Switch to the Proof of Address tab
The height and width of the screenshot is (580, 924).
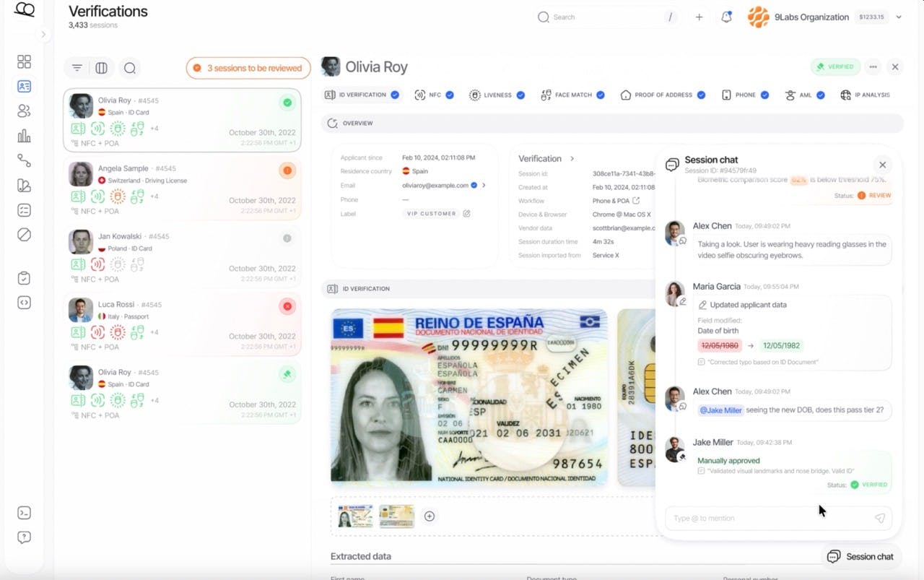[x=663, y=95]
